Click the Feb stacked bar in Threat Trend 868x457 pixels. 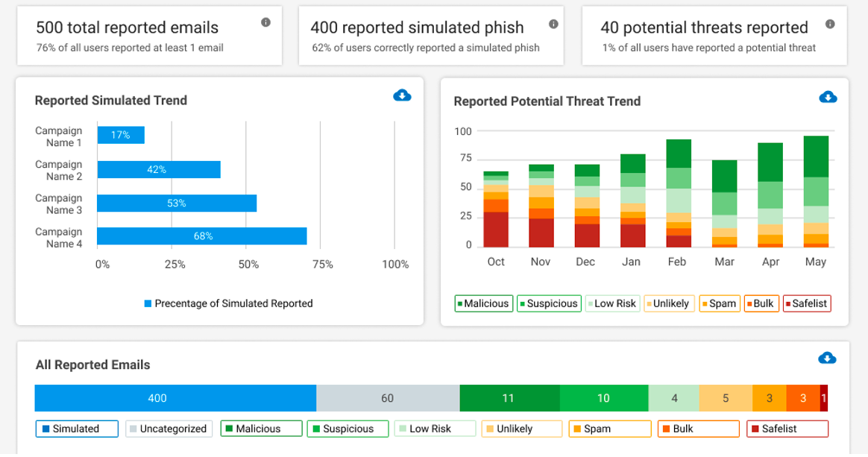679,193
